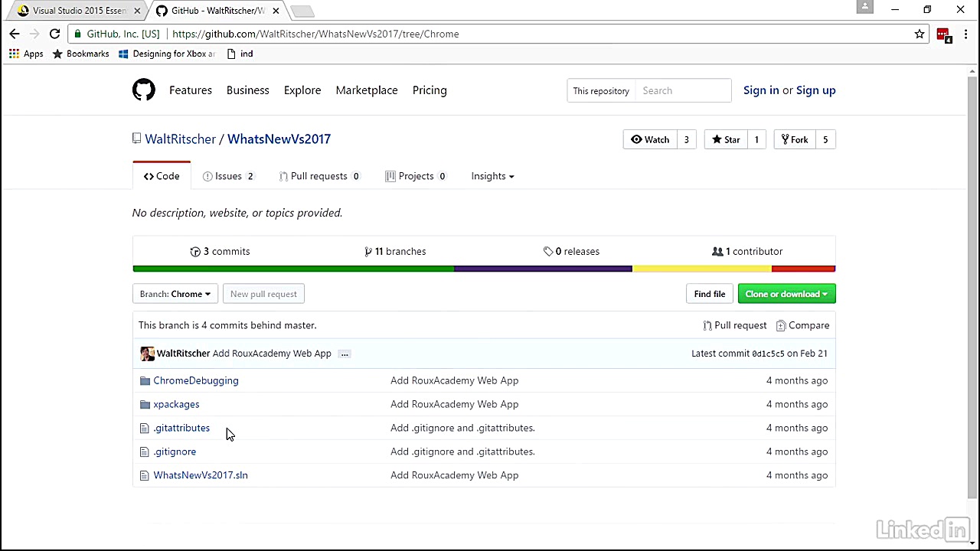Image resolution: width=980 pixels, height=551 pixels.
Task: Open the Pull requests tab
Action: (318, 176)
